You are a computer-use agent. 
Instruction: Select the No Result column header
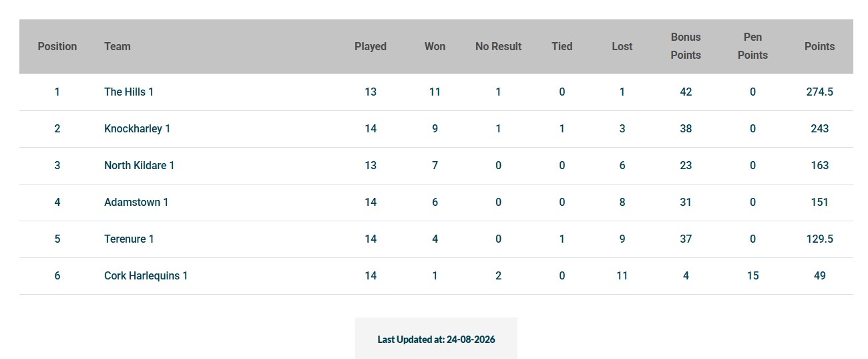[499, 47]
